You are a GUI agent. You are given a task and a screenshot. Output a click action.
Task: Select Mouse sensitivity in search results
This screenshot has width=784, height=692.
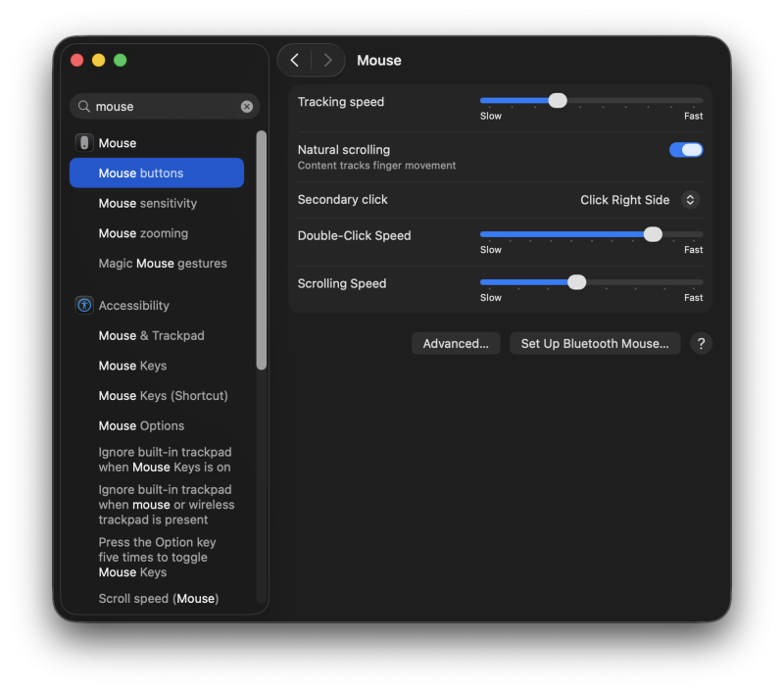[x=148, y=204]
